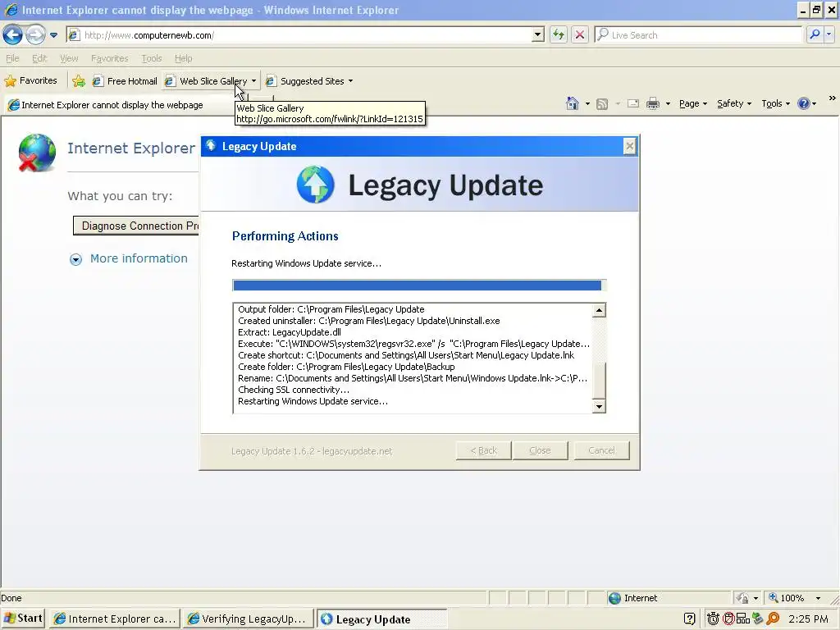Open the Tools menu in menu bar
The width and height of the screenshot is (840, 630).
pos(152,58)
